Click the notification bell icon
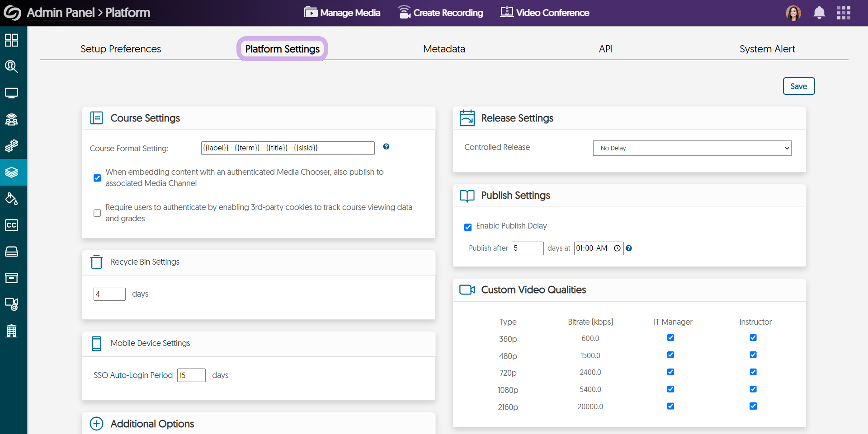868x434 pixels. pos(819,13)
